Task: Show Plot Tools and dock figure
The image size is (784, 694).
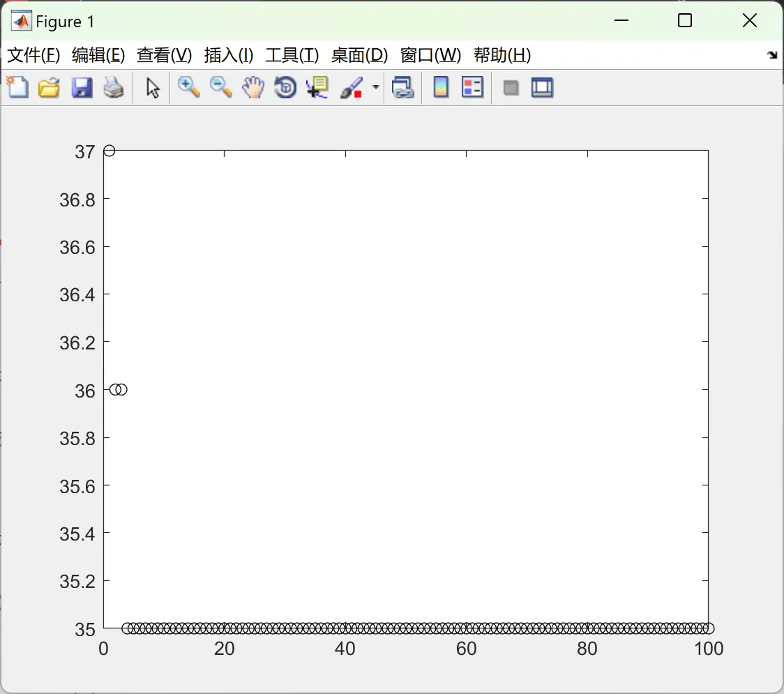Action: (x=543, y=87)
